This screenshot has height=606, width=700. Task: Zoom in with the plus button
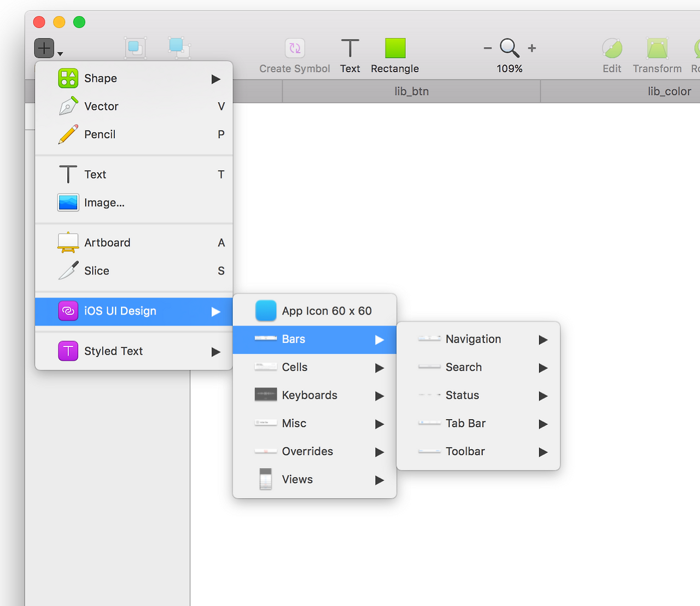(x=532, y=48)
